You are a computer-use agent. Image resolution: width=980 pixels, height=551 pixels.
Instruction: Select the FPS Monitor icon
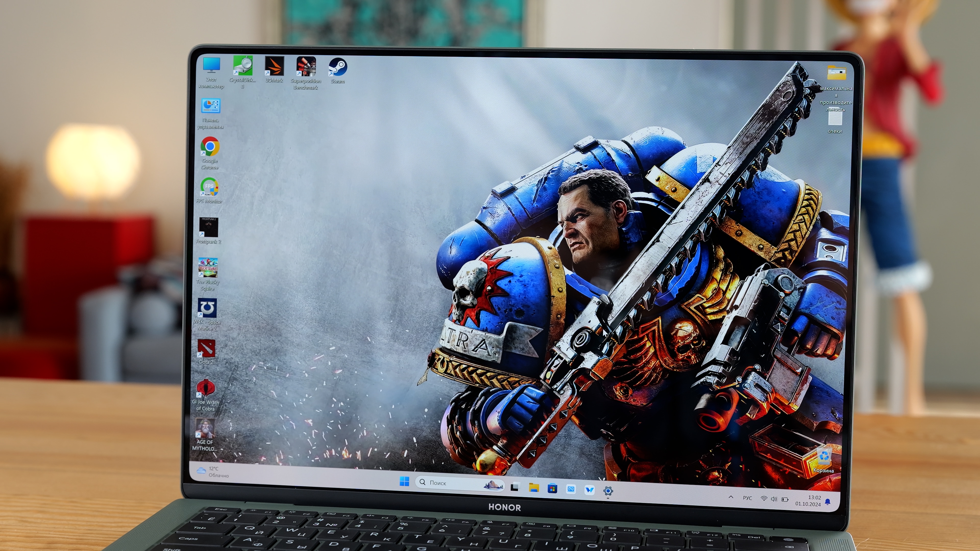(x=209, y=187)
